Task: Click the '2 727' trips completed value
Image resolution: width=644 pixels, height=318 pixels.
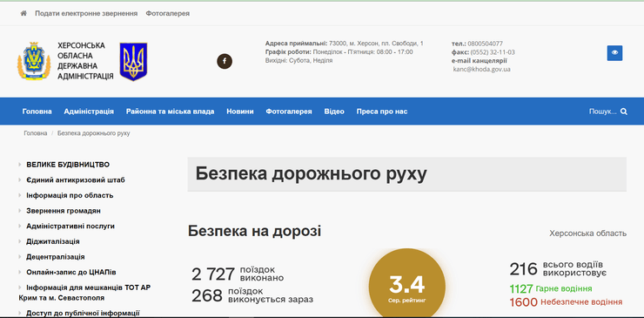Action: pyautogui.click(x=213, y=274)
